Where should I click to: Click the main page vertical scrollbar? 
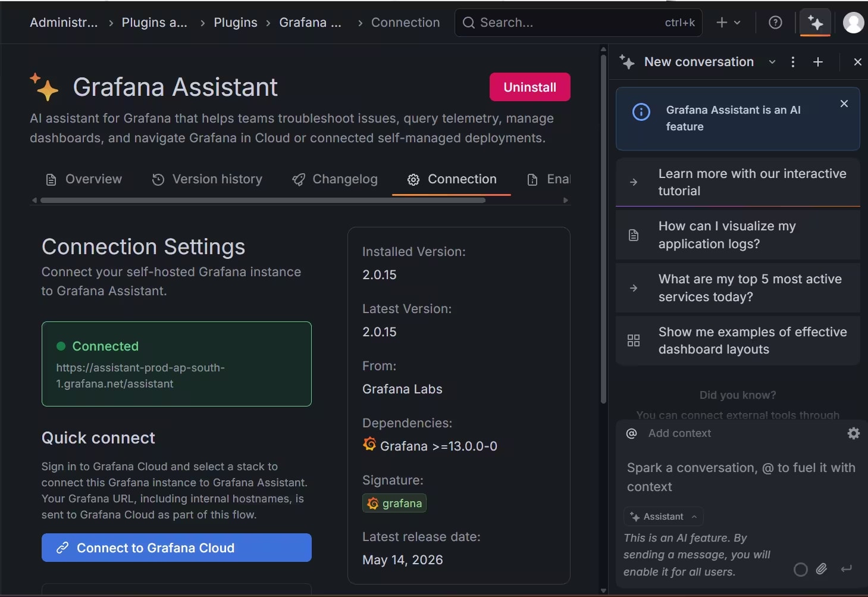[x=603, y=229]
